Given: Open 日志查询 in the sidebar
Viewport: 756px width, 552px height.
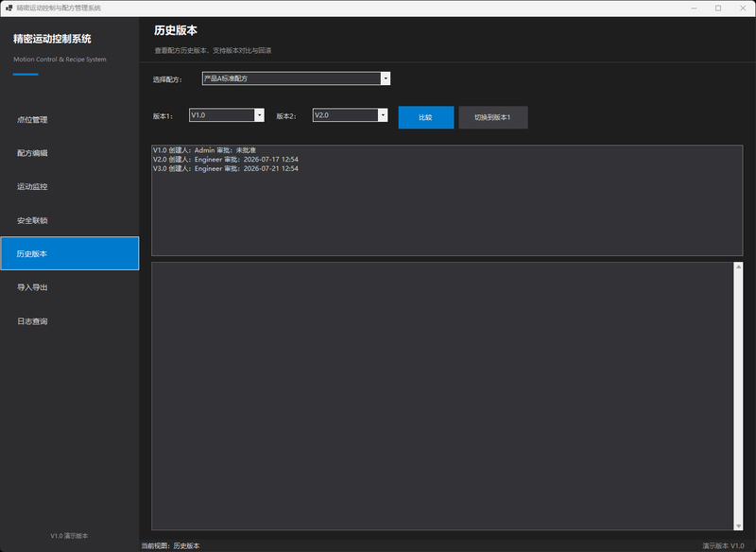Looking at the screenshot, I should (70, 321).
